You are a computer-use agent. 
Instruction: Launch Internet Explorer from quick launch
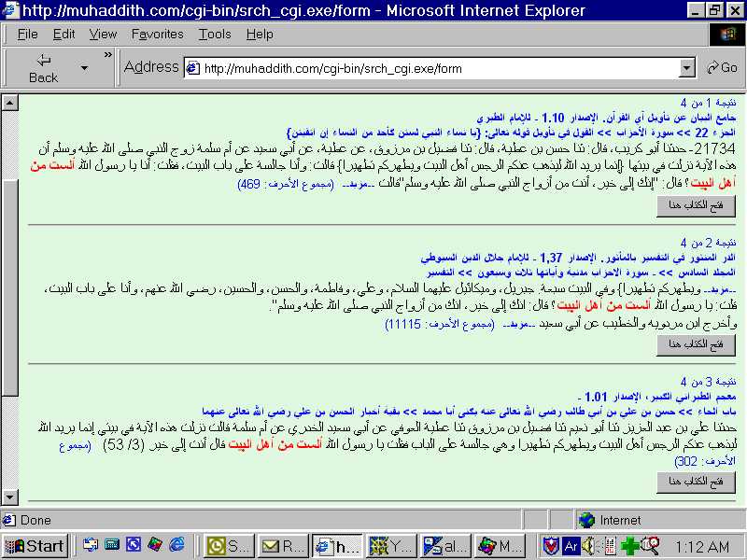point(177,545)
